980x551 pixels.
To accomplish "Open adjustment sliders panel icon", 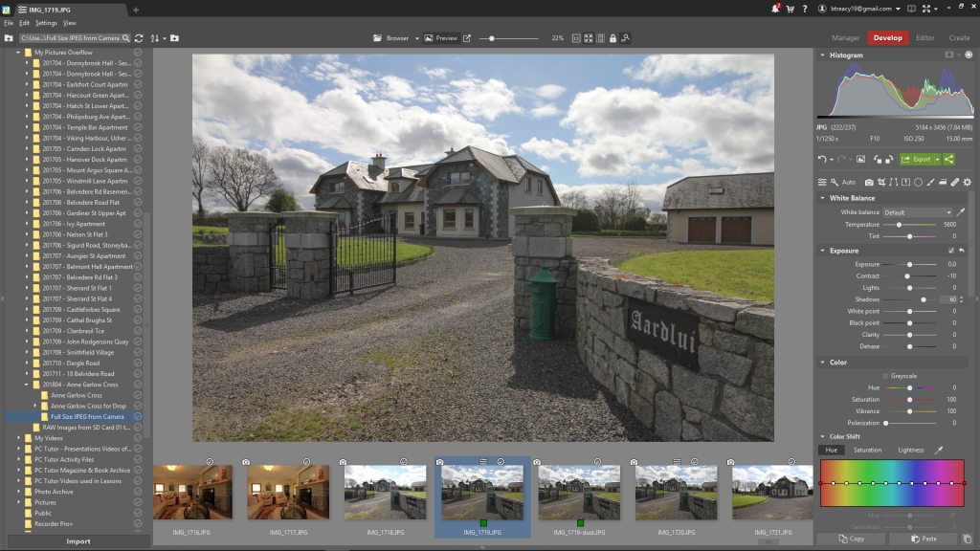I will [822, 183].
